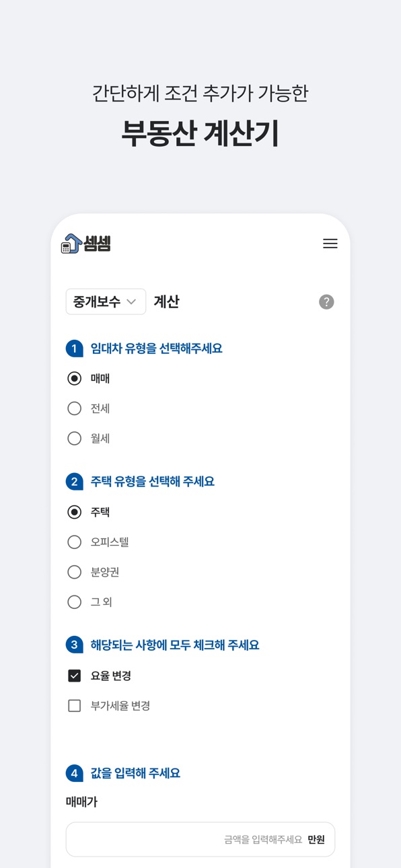Click the step 4 number badge
This screenshot has width=401, height=868.
(x=75, y=774)
